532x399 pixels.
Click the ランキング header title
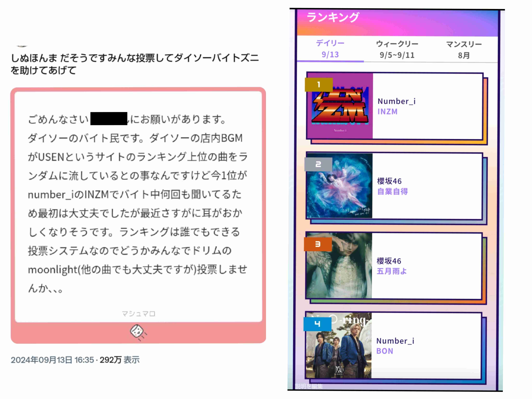coord(333,17)
